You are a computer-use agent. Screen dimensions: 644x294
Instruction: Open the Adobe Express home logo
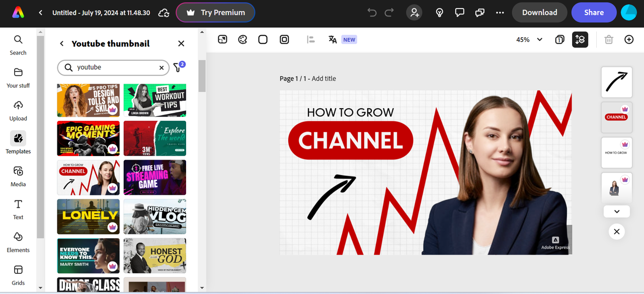click(18, 13)
